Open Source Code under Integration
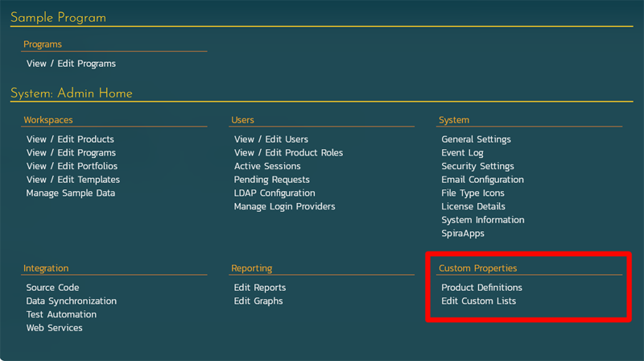The width and height of the screenshot is (644, 361). [x=52, y=288]
